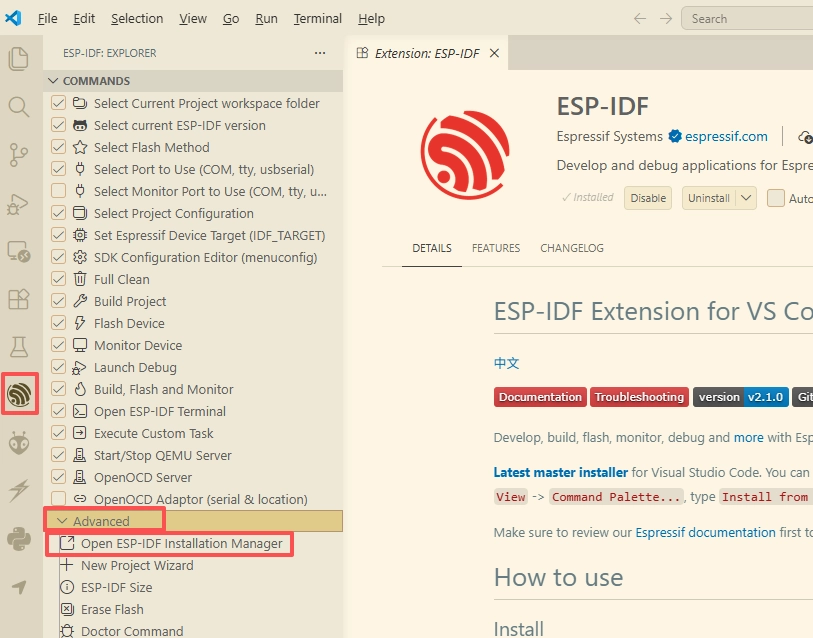This screenshot has width=813, height=638.
Task: Run the New Project Wizard command
Action: coord(137,565)
